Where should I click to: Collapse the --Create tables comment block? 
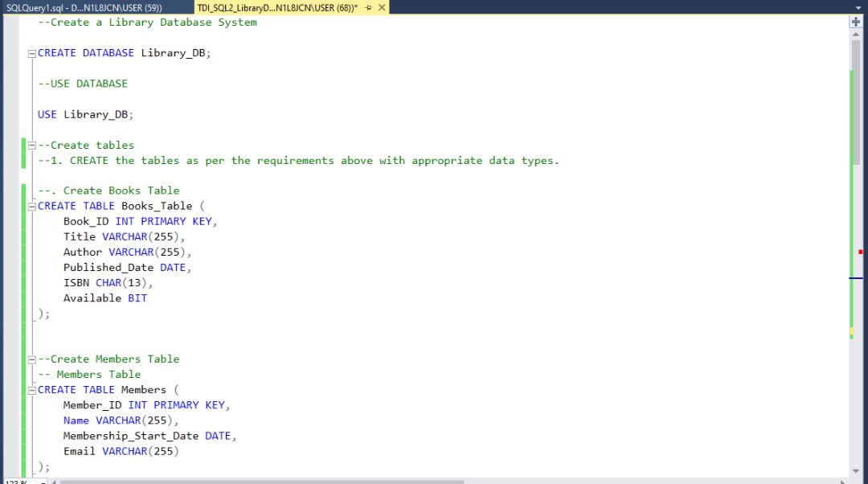pyautogui.click(x=32, y=146)
